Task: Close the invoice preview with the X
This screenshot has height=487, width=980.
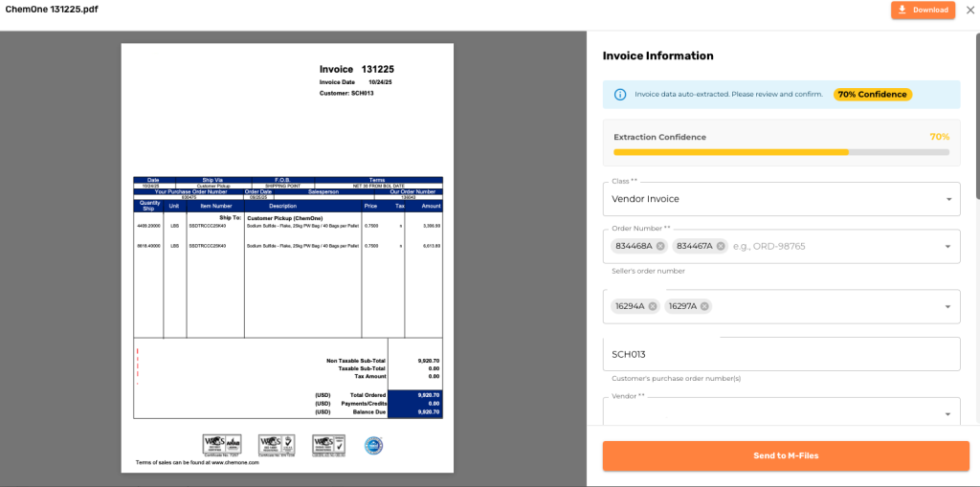Action: tap(968, 10)
